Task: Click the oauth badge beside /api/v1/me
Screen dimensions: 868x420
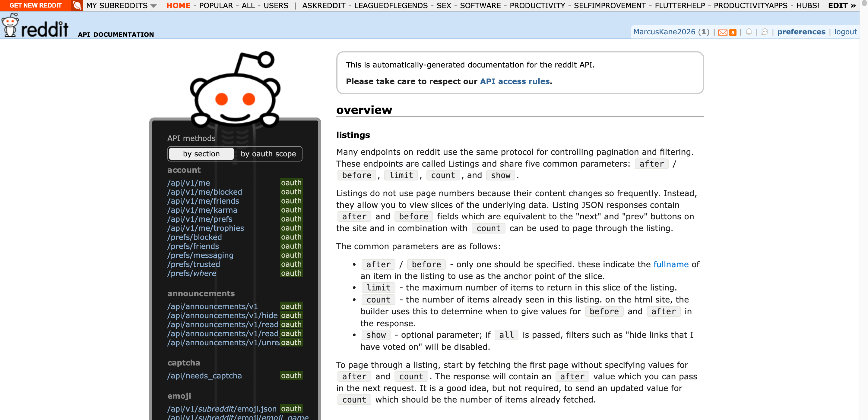Action: point(291,183)
